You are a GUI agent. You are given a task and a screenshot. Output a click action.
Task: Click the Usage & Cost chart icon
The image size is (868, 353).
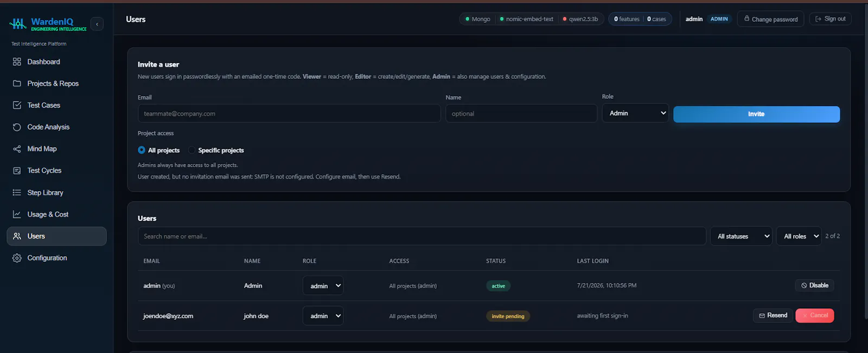(17, 215)
